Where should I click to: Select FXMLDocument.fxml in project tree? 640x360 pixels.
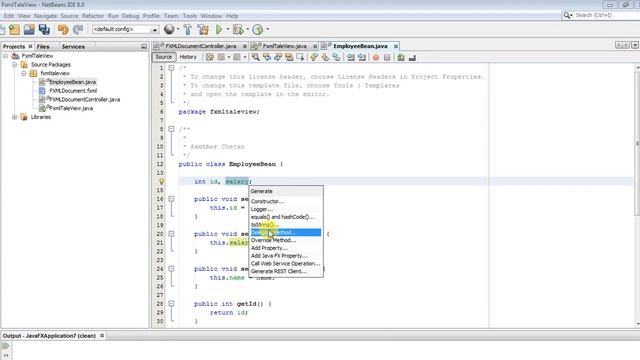[x=73, y=91]
